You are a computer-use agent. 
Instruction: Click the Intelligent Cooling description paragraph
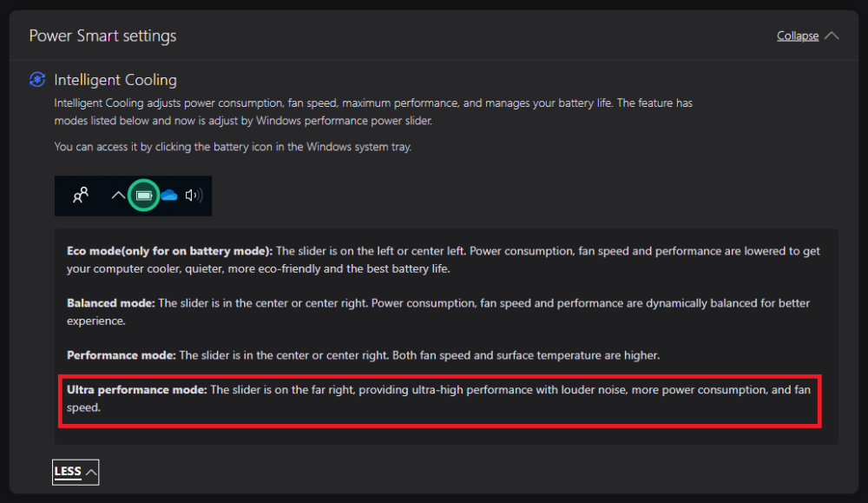click(373, 112)
